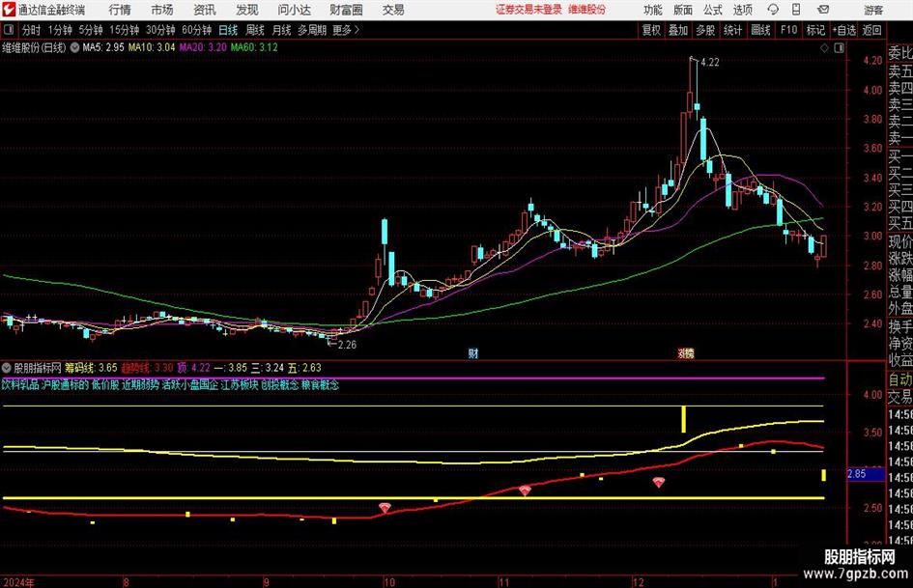Screen dimensions: 913x588
Task: Expand the 股朋指标网 indicator dropdown arrow
Action: 7,368
